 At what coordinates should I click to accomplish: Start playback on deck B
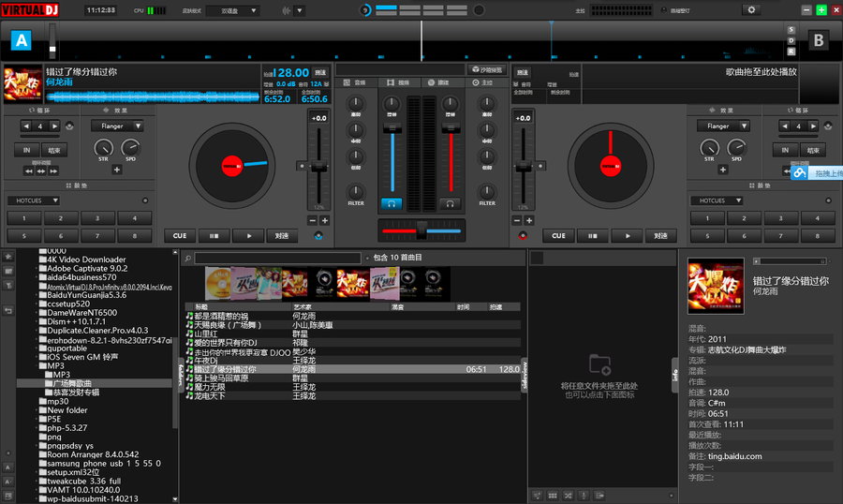point(628,235)
